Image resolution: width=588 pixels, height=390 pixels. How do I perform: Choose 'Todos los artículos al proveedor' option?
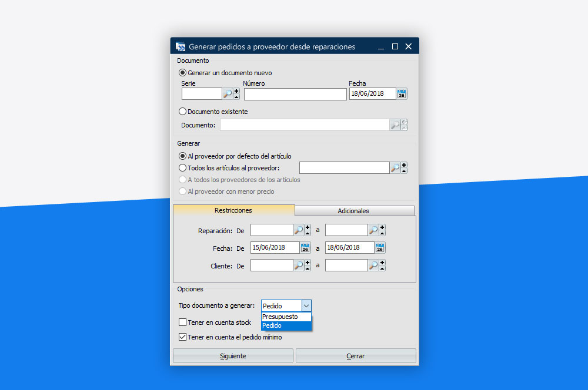[x=182, y=168]
